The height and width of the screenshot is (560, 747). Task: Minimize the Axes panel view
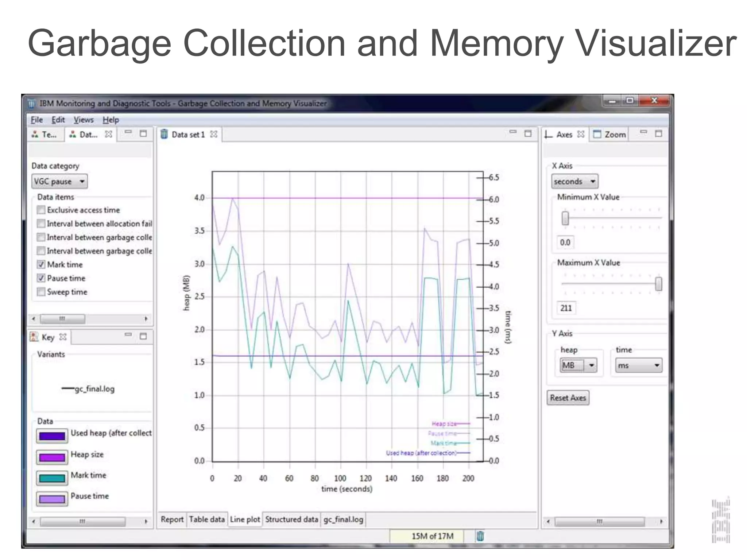[643, 132]
